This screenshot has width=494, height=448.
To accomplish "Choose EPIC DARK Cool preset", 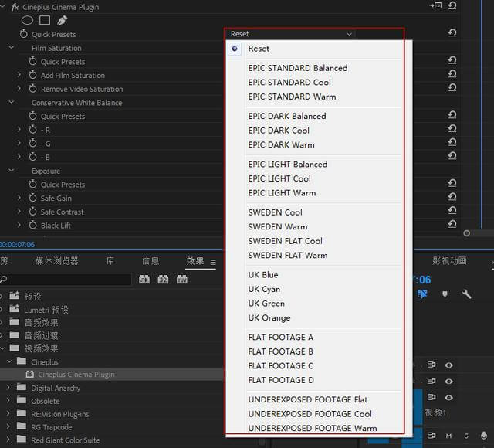I will tap(279, 131).
